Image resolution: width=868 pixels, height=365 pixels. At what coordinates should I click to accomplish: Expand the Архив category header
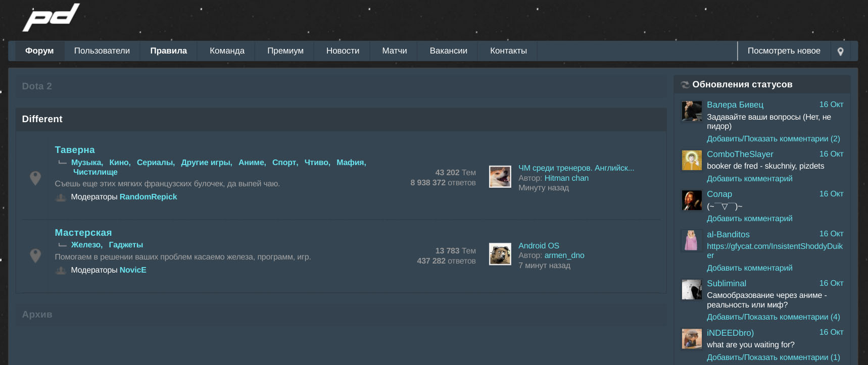click(341, 315)
